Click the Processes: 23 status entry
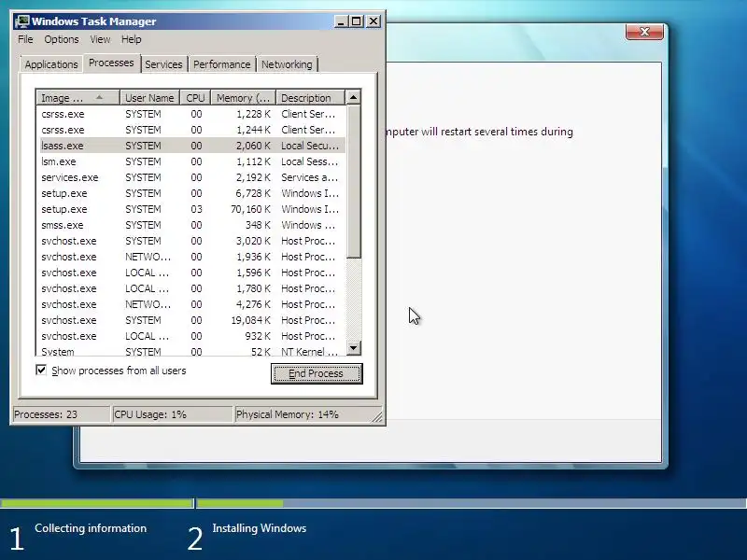Screen dimensions: 747x560 61,414
